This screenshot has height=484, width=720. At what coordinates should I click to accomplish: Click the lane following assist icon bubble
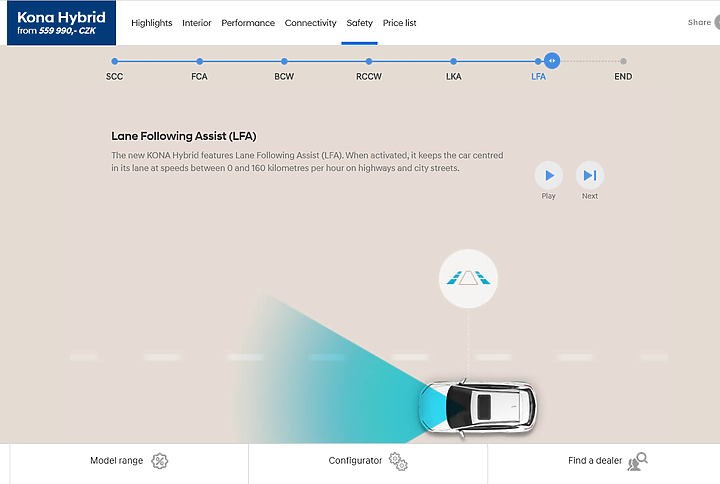(x=468, y=279)
